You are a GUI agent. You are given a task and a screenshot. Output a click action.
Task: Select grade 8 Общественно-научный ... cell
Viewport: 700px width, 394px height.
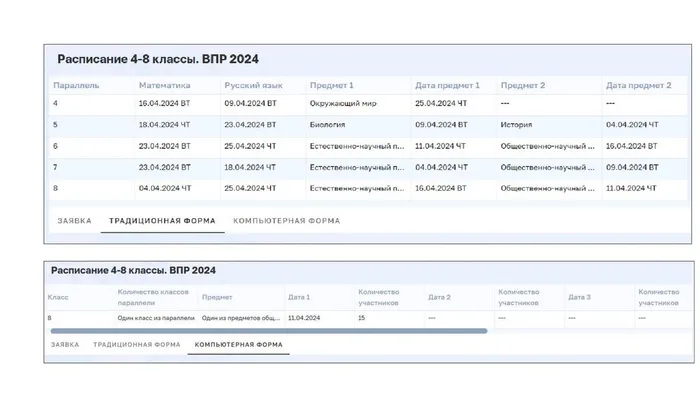click(x=547, y=188)
